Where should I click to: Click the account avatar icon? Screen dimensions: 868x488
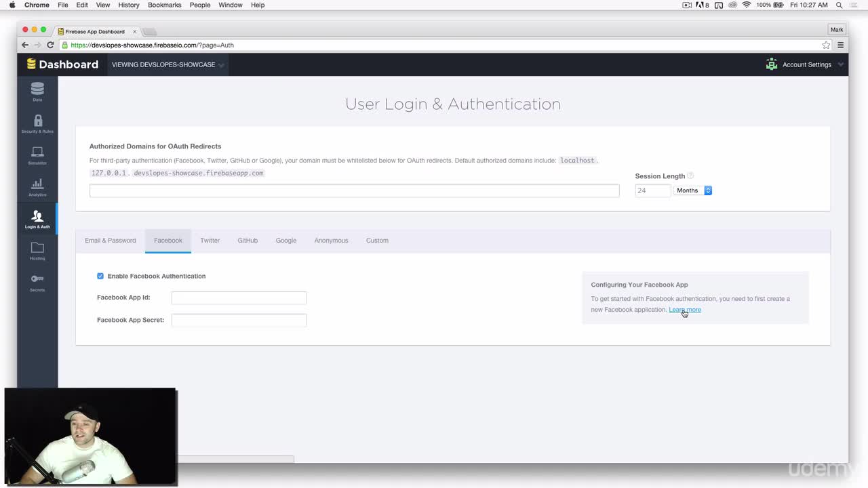(x=772, y=64)
